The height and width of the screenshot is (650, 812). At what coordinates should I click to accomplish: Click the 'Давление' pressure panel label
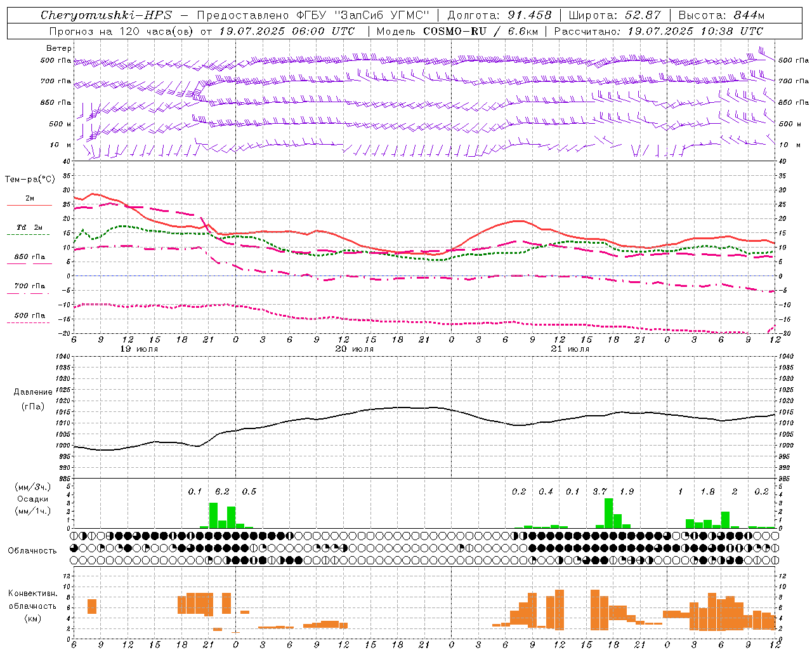33,392
